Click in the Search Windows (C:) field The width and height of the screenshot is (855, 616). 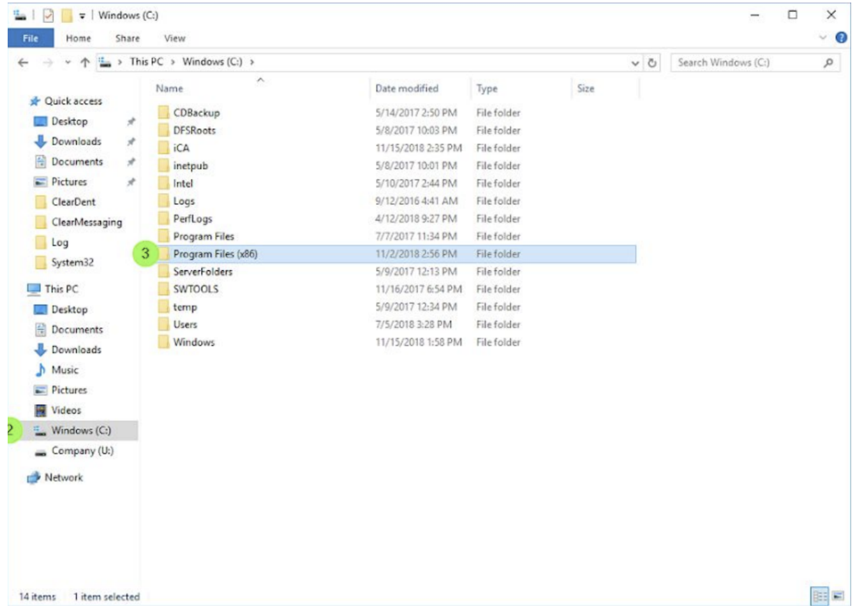pos(748,62)
